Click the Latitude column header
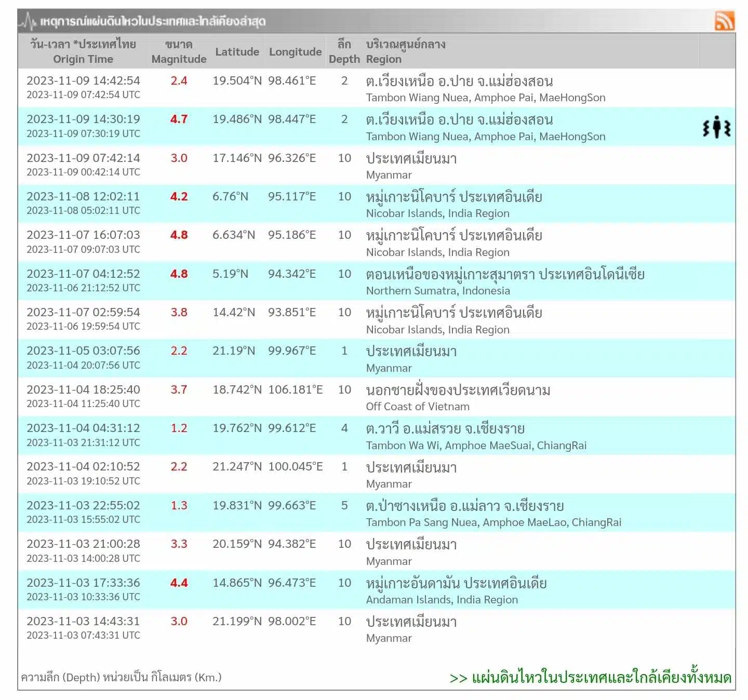The width and height of the screenshot is (748, 700). coord(237,52)
